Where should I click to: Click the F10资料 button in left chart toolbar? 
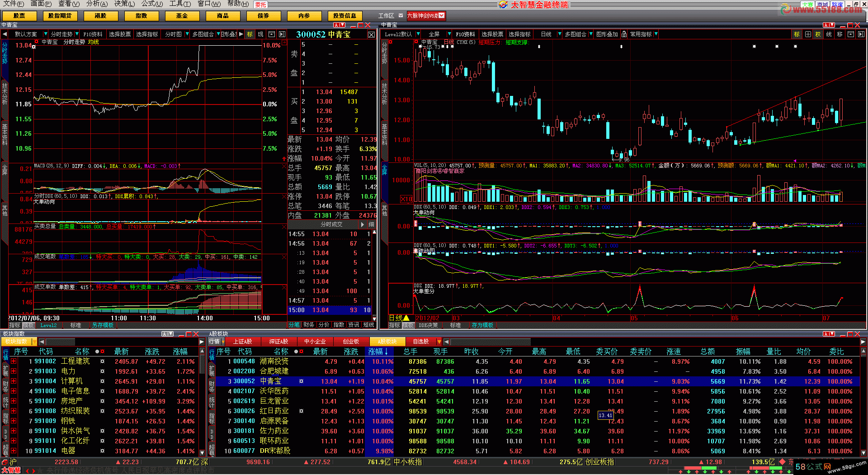pyautogui.click(x=93, y=34)
